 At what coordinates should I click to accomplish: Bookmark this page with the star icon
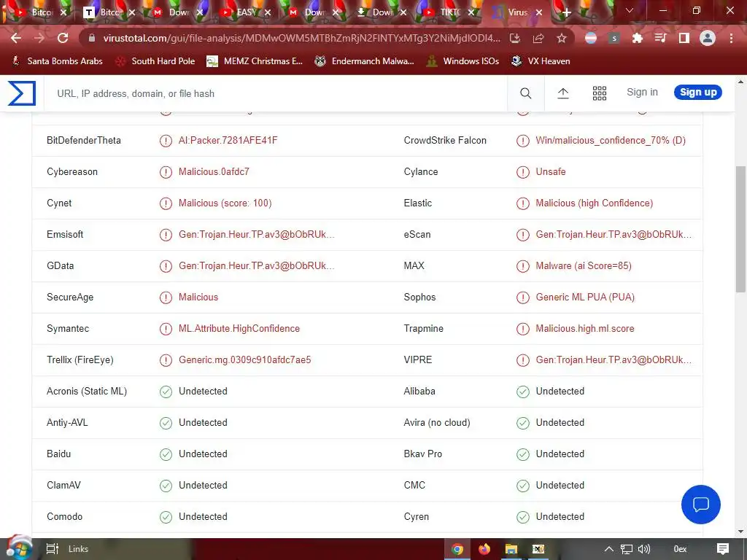(562, 38)
